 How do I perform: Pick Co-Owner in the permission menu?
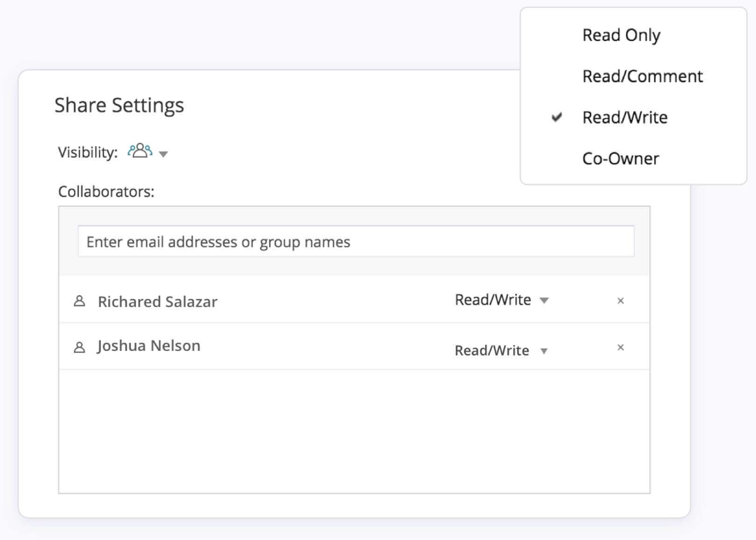click(620, 158)
